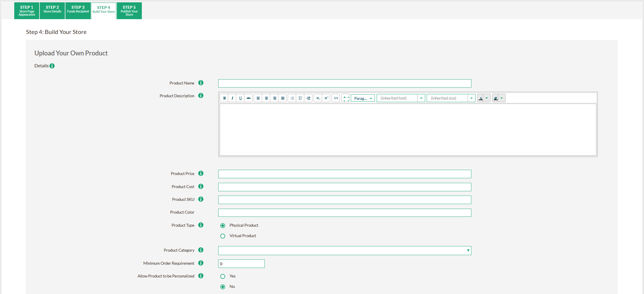Expand the inherited font dropdown
This screenshot has height=294, width=644.
click(421, 98)
